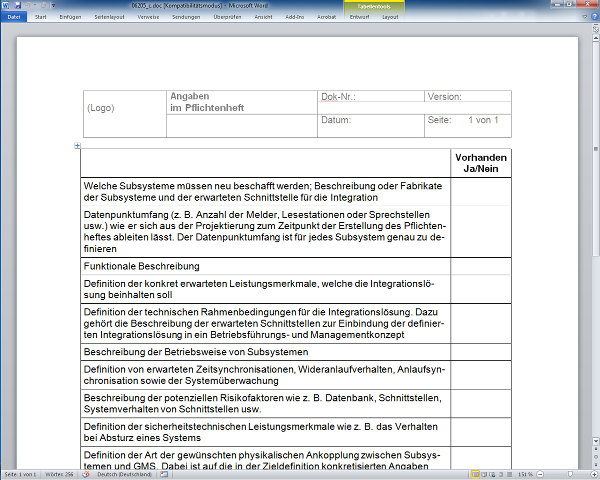Click the table move handle icon
This screenshot has width=600, height=480.
(x=78, y=146)
